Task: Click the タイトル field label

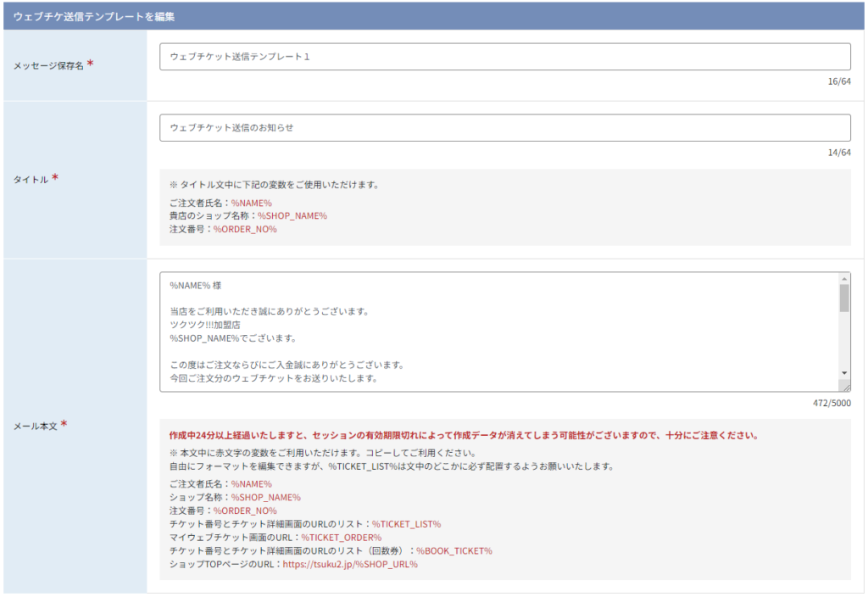Action: 31,180
